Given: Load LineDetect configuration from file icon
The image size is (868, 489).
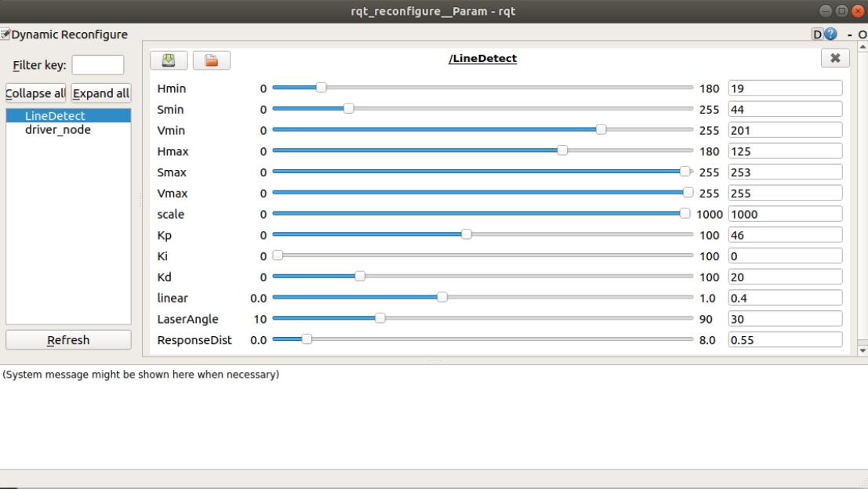Looking at the screenshot, I should pyautogui.click(x=212, y=60).
